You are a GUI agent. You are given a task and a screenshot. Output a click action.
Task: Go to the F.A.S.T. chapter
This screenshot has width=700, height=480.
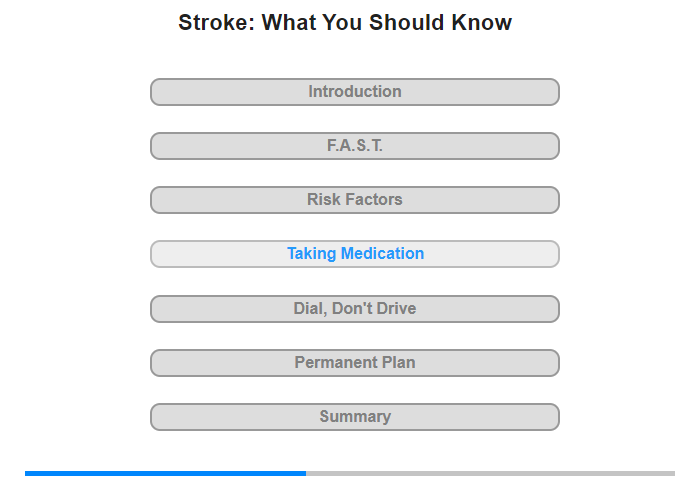pyautogui.click(x=354, y=146)
